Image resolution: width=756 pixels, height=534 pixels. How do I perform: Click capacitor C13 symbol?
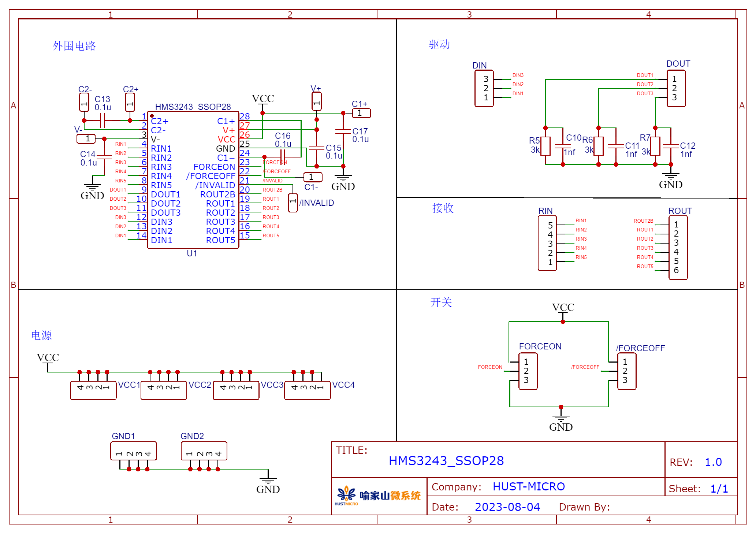point(103,120)
